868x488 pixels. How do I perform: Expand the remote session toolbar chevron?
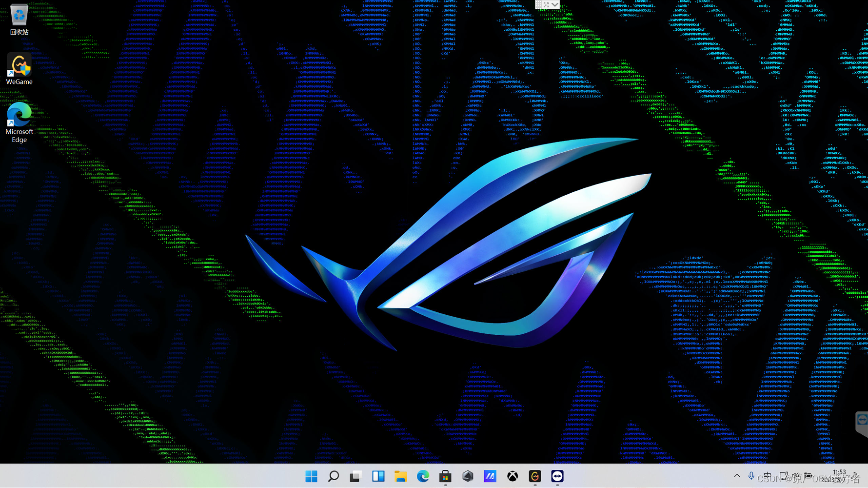tap(555, 4)
